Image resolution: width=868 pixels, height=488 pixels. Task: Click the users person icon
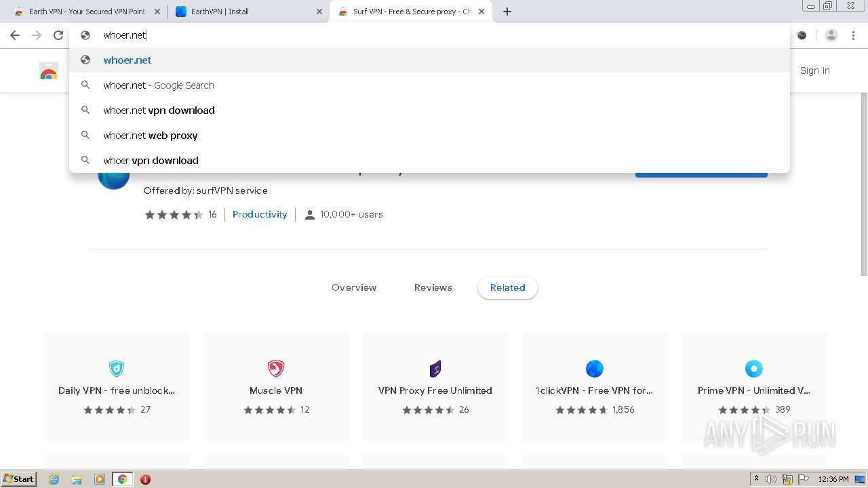click(310, 215)
